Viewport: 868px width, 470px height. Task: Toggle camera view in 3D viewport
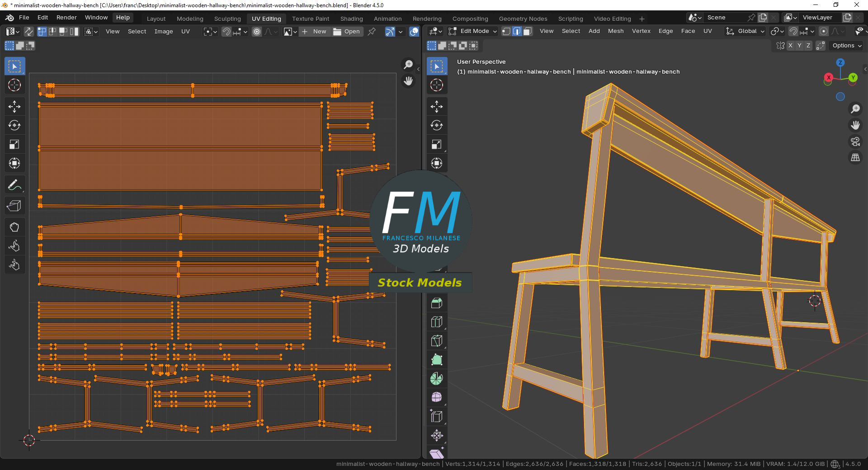855,141
